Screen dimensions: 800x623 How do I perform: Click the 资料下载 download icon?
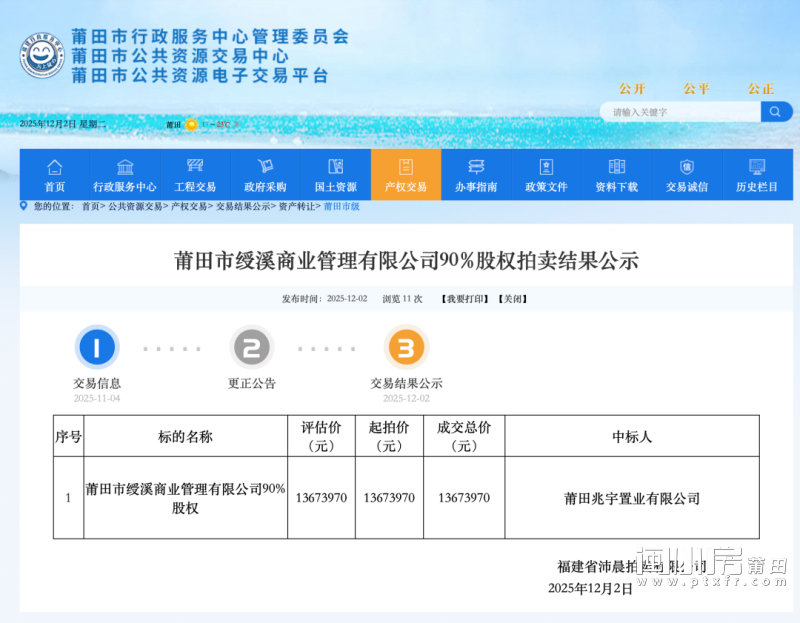(x=616, y=165)
